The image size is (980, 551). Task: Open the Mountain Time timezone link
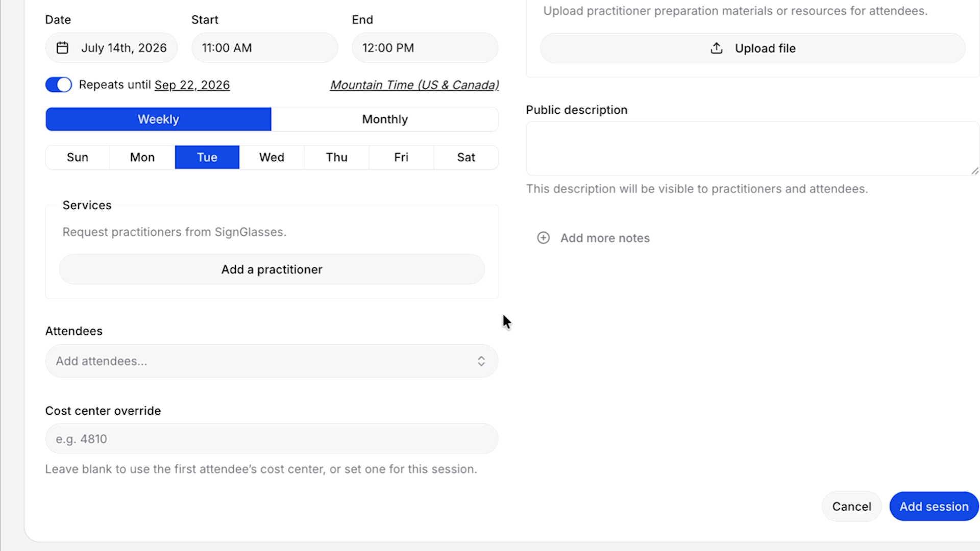(414, 85)
